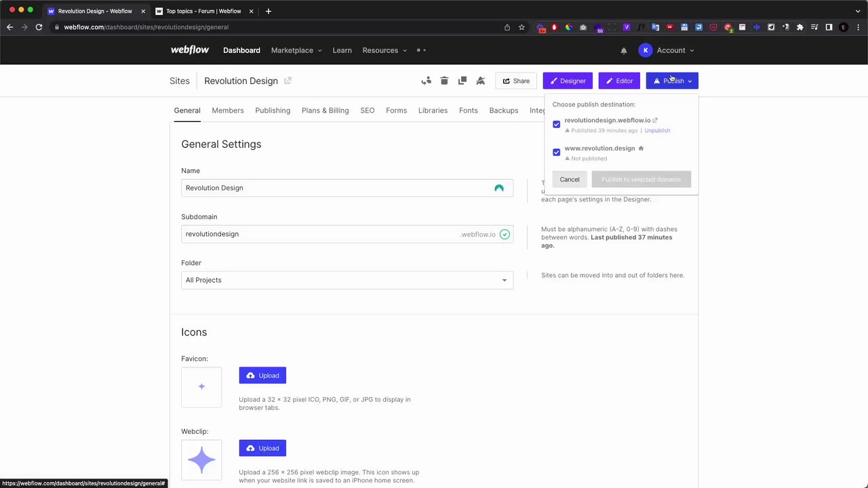Switch to the Members tab
Image resolution: width=868 pixels, height=488 pixels.
click(228, 110)
